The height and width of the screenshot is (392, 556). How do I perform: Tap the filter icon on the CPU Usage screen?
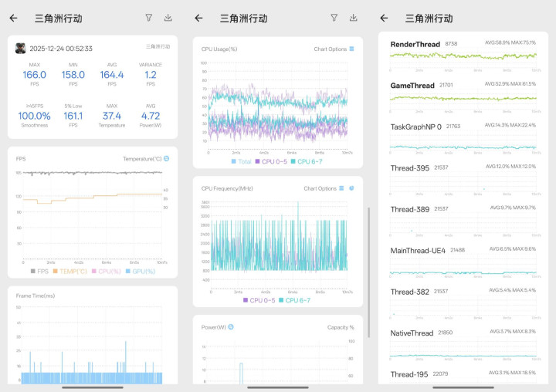coord(334,18)
